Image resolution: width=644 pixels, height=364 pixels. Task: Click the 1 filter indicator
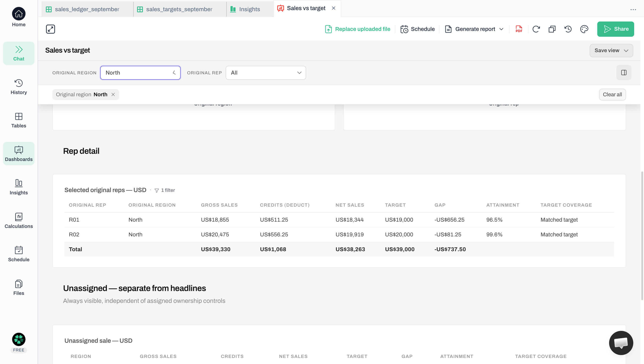[x=165, y=190]
